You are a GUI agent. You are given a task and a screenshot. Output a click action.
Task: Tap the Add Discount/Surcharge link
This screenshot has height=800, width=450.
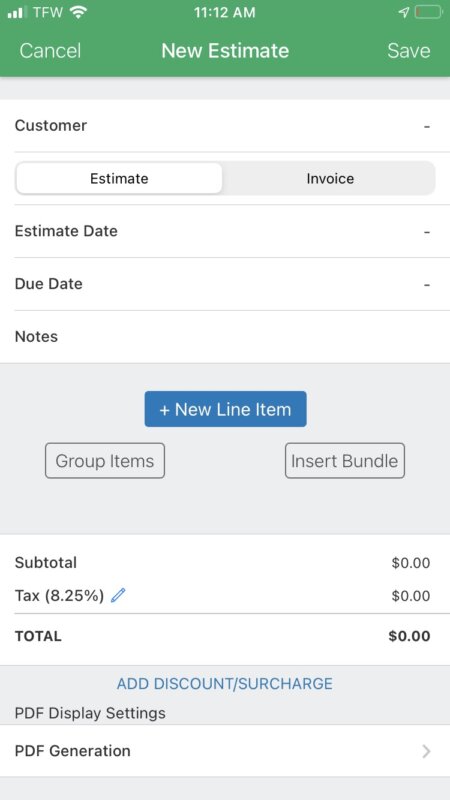click(x=224, y=684)
